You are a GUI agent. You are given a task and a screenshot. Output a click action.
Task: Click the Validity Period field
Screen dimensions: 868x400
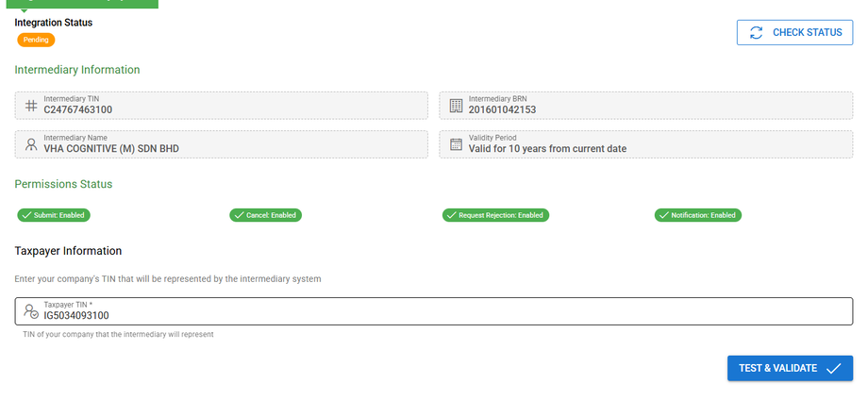click(645, 144)
